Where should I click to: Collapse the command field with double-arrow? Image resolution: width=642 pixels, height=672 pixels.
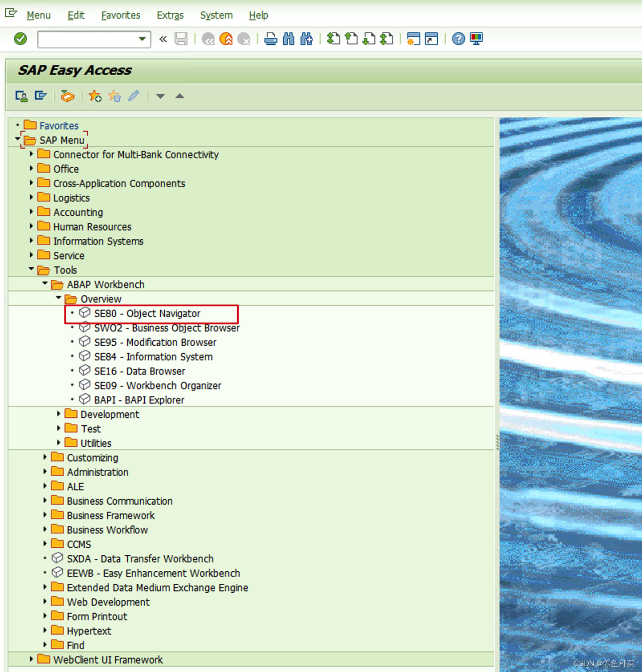click(x=163, y=39)
